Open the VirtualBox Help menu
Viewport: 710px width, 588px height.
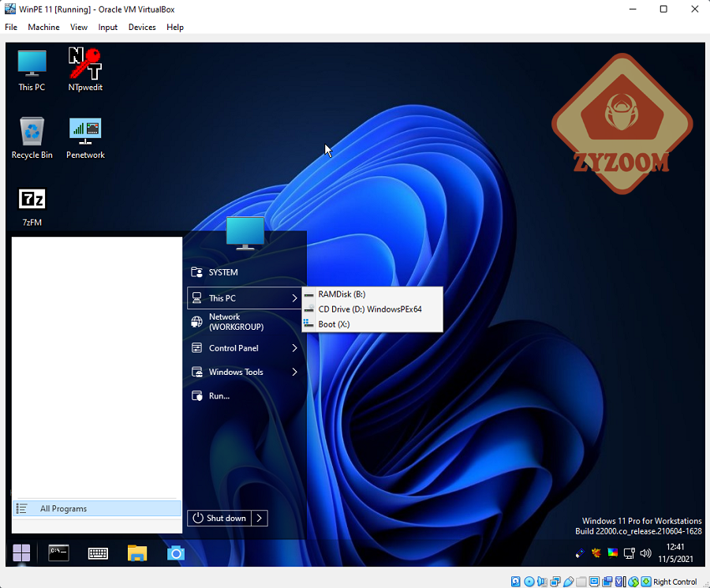coord(175,27)
